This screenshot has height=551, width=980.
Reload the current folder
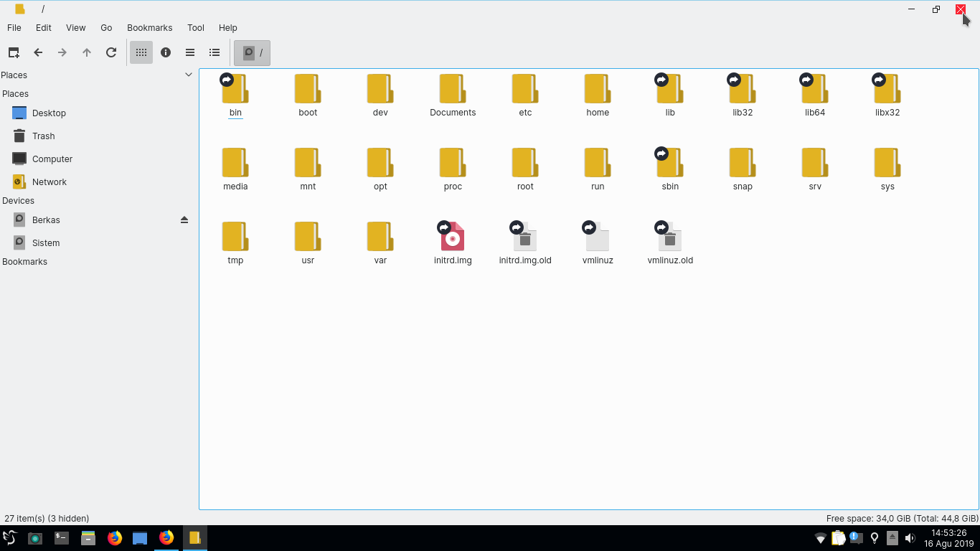(111, 52)
